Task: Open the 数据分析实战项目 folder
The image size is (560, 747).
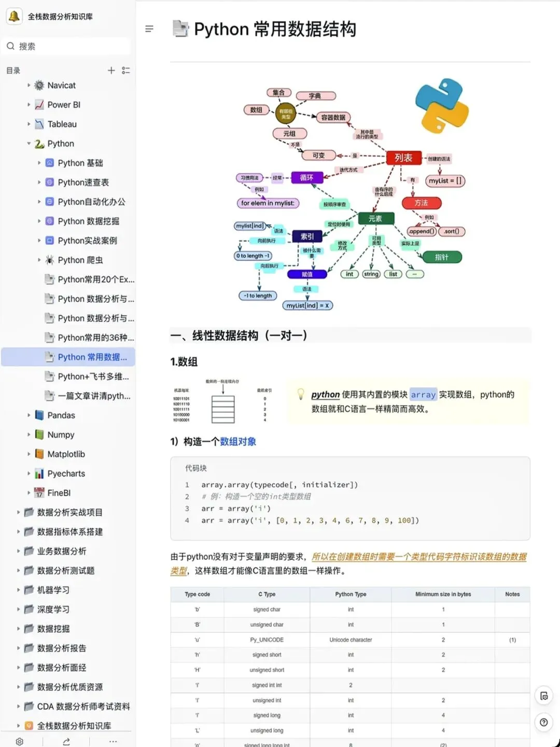Action: pyautogui.click(x=69, y=513)
